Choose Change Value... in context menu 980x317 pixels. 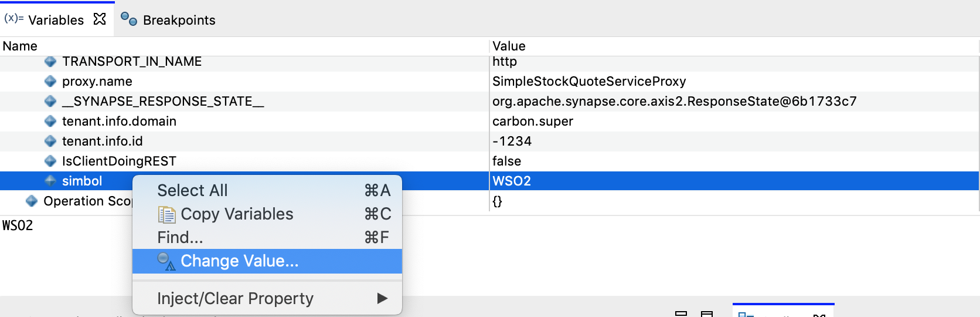(267, 261)
